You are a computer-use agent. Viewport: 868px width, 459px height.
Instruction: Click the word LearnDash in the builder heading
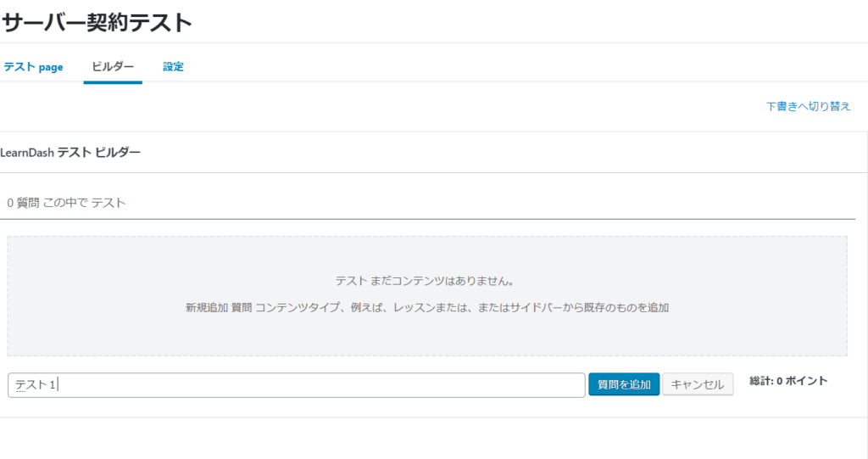(27, 153)
